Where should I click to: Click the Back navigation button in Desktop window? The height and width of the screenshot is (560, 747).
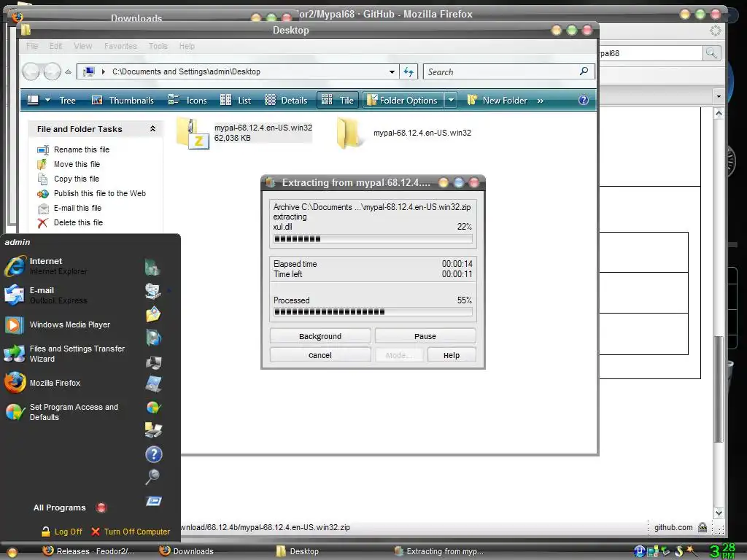(x=31, y=72)
